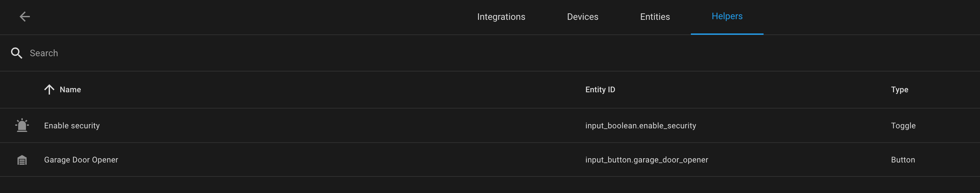980x193 pixels.
Task: Click the garage icon for Garage Door Opener
Action: [22, 160]
